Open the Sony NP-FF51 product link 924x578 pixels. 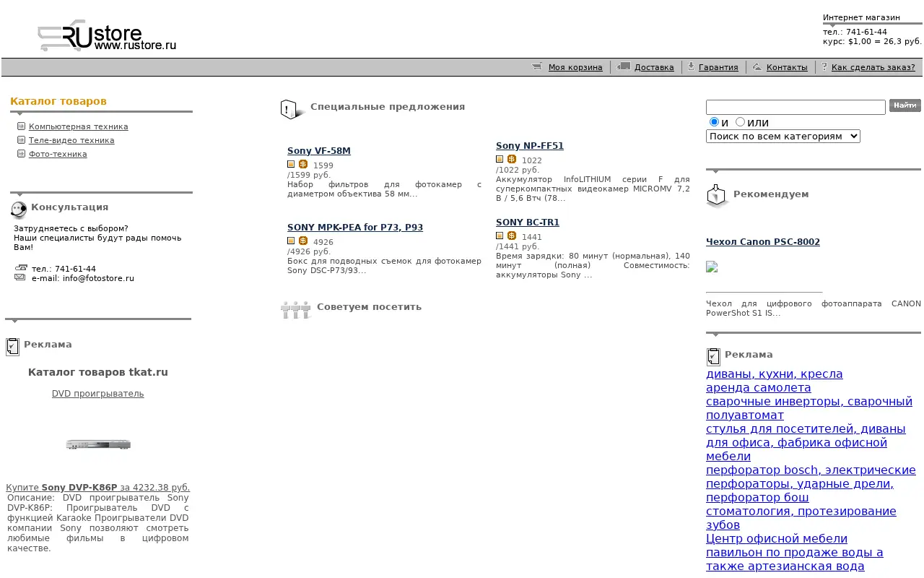pos(530,146)
